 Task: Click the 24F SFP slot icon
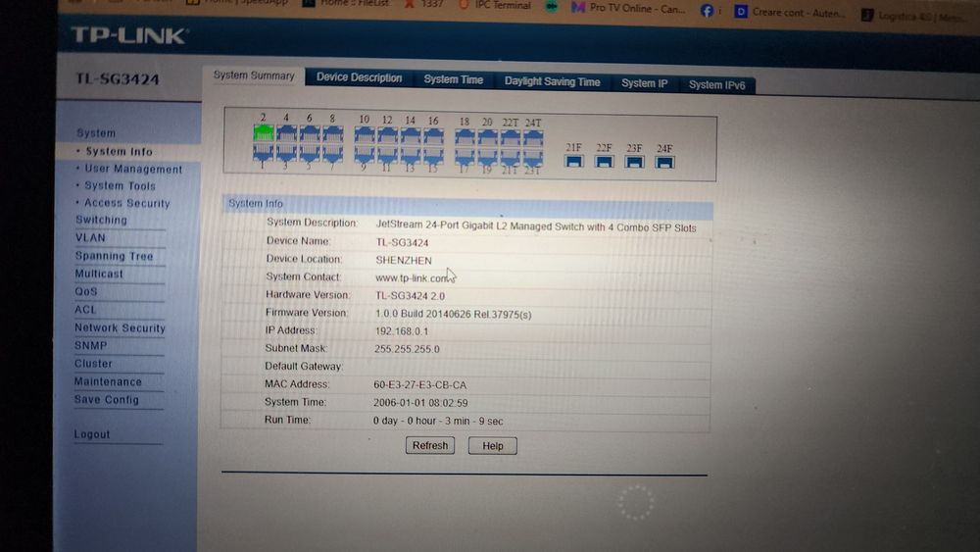point(664,163)
